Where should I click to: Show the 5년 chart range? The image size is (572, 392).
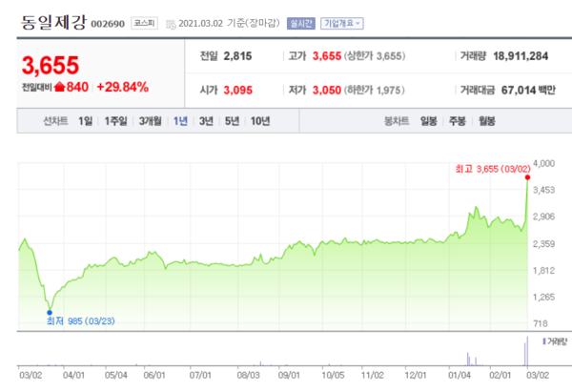coord(232,121)
